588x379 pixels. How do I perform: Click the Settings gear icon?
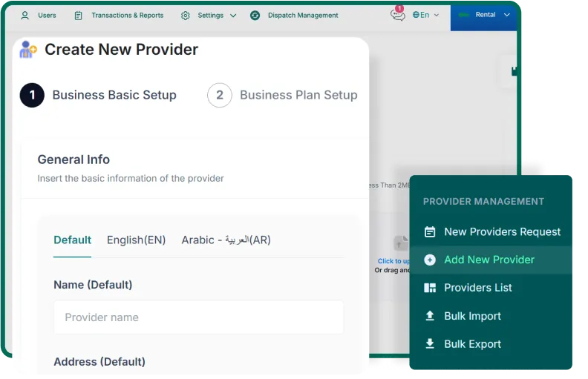click(186, 16)
